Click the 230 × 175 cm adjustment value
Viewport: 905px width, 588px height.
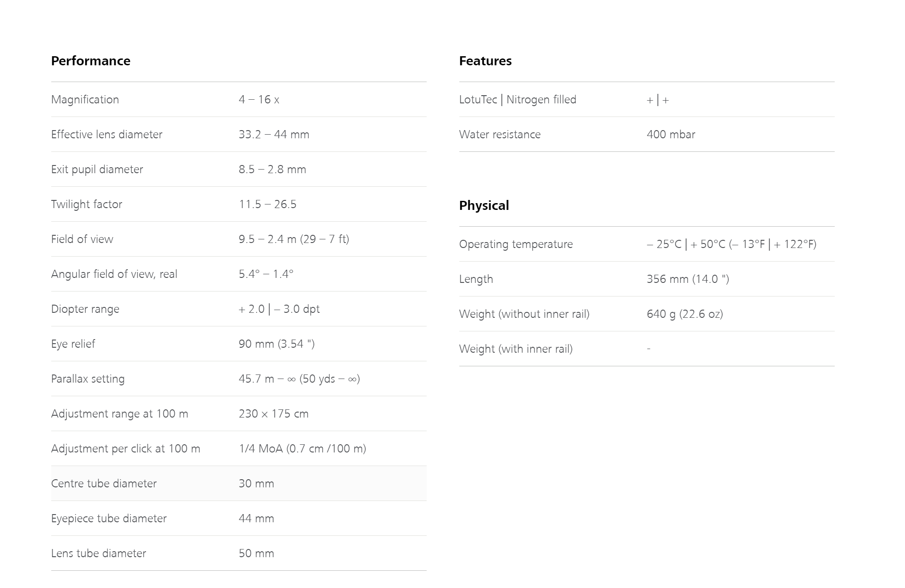click(273, 414)
